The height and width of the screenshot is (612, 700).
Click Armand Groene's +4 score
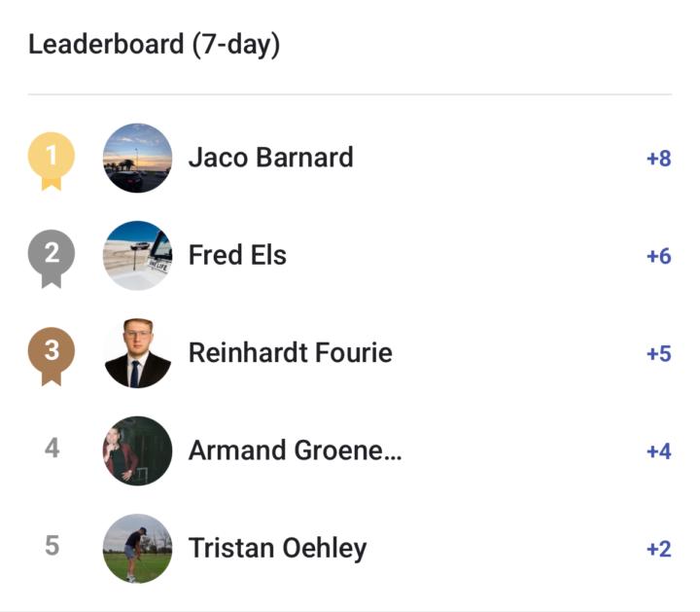pos(658,451)
